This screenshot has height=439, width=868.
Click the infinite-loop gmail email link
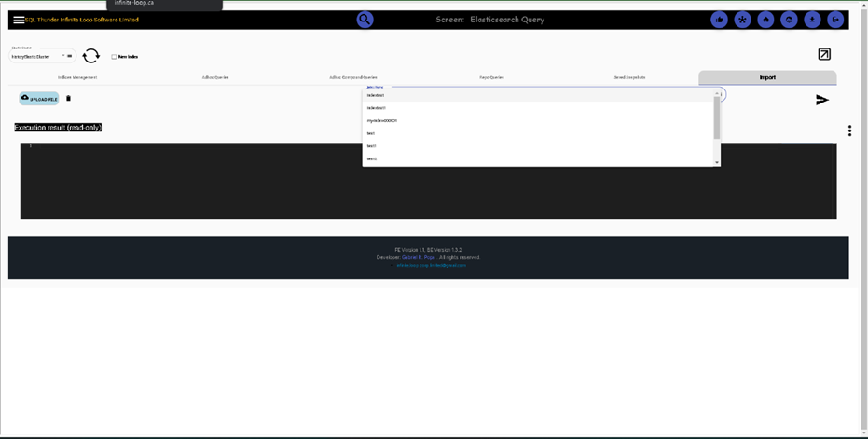[432, 266]
